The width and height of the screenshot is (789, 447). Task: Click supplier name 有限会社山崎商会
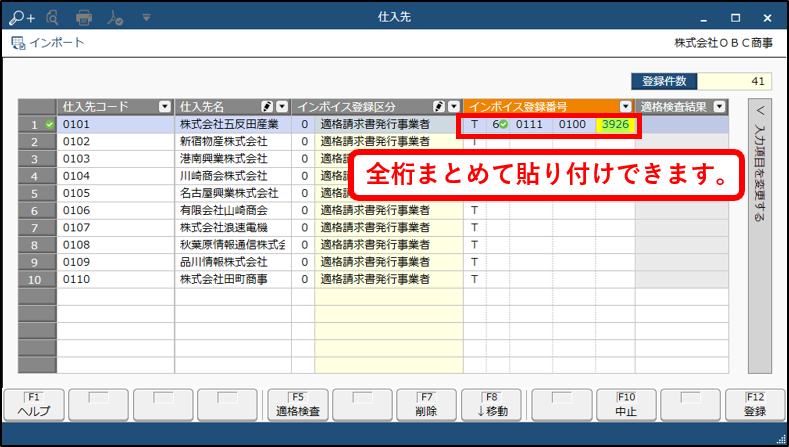tap(223, 210)
